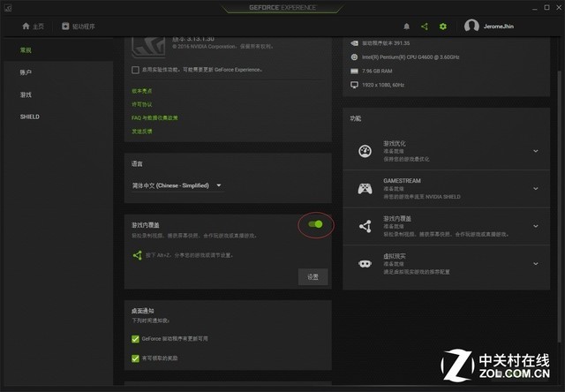This screenshot has width=565, height=392.
Task: Click the GAMESTREAM feature title
Action: (403, 181)
